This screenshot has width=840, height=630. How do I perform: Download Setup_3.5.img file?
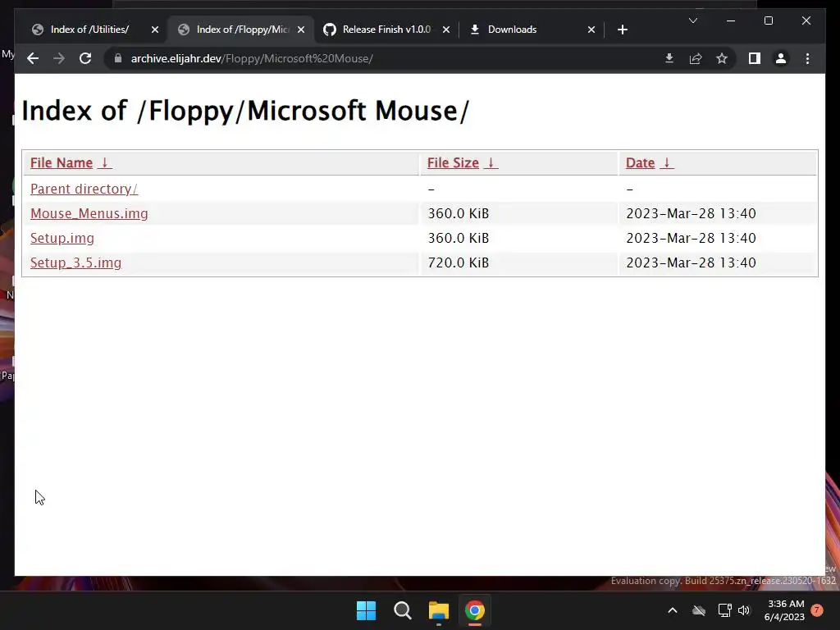click(76, 263)
